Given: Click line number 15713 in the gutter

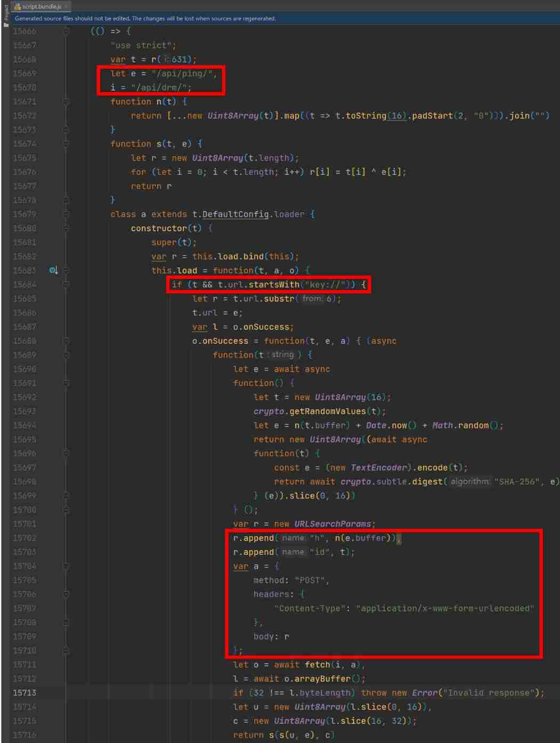Looking at the screenshot, I should (x=25, y=693).
